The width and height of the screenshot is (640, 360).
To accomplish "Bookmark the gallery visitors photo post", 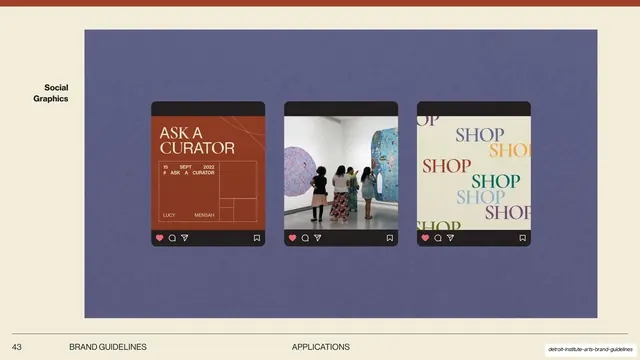I will pyautogui.click(x=390, y=238).
